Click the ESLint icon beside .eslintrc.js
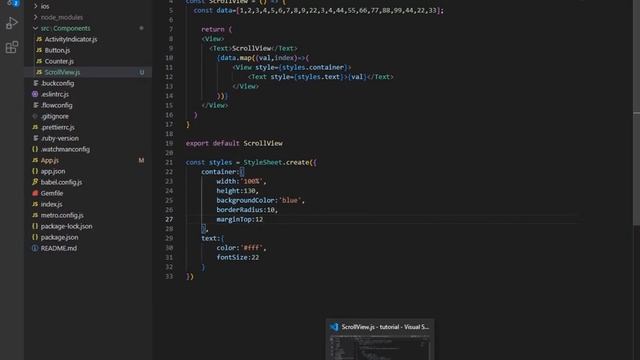The width and height of the screenshot is (640, 360). pyautogui.click(x=35, y=94)
